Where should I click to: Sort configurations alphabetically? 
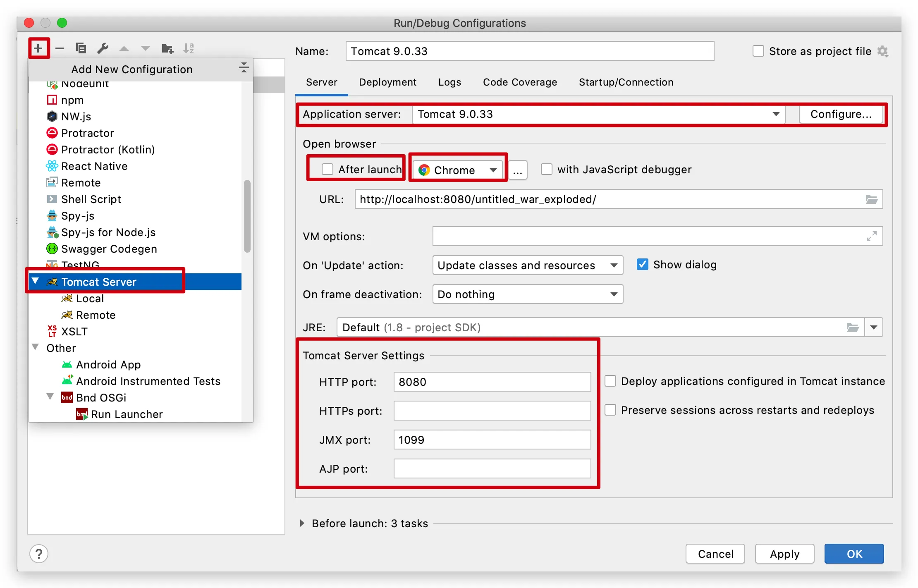point(189,49)
